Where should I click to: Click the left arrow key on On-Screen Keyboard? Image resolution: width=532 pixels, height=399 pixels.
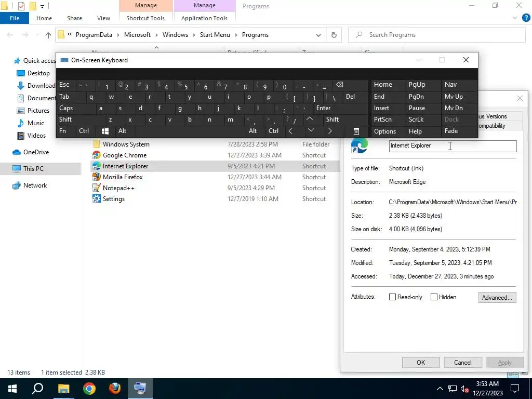tap(290, 131)
